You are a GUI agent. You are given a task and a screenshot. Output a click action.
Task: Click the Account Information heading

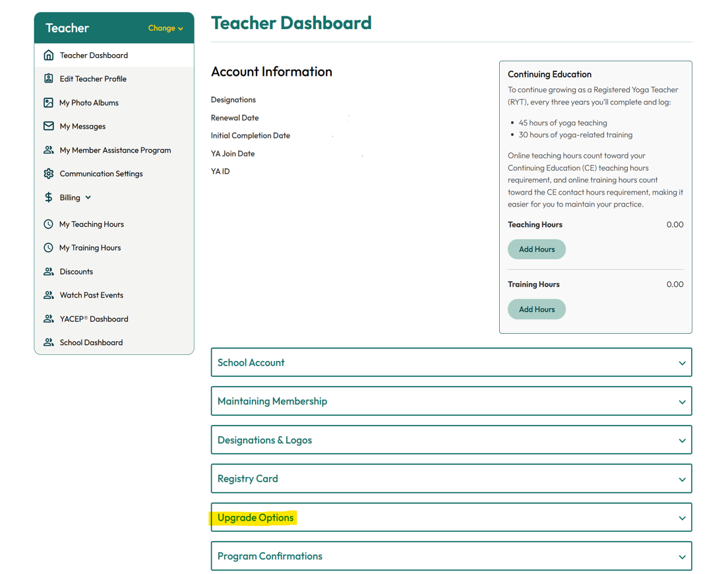point(272,71)
